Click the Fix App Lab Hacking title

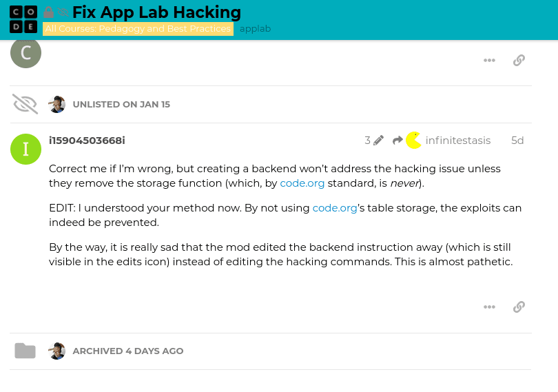pyautogui.click(x=156, y=12)
